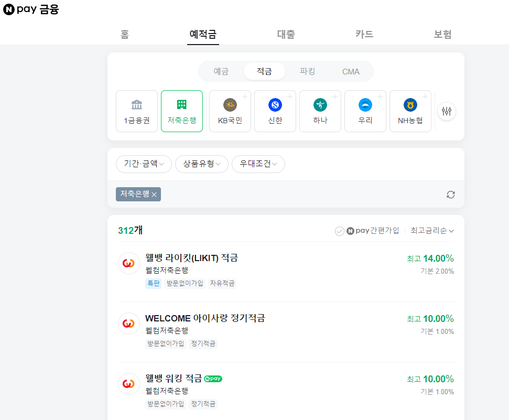The height and width of the screenshot is (420, 509).
Task: Switch to the 카드 tab
Action: click(364, 34)
